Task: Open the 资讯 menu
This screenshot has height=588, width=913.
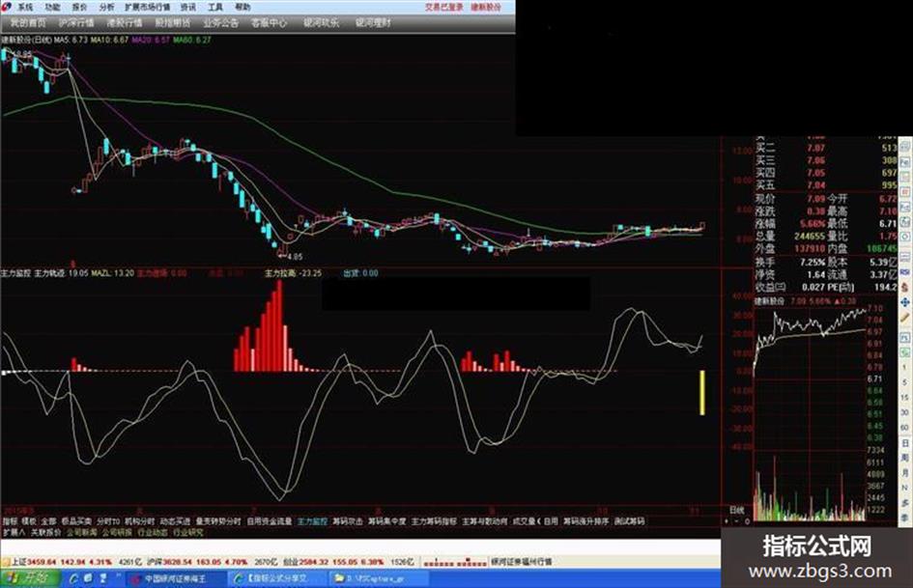Action: click(x=188, y=8)
